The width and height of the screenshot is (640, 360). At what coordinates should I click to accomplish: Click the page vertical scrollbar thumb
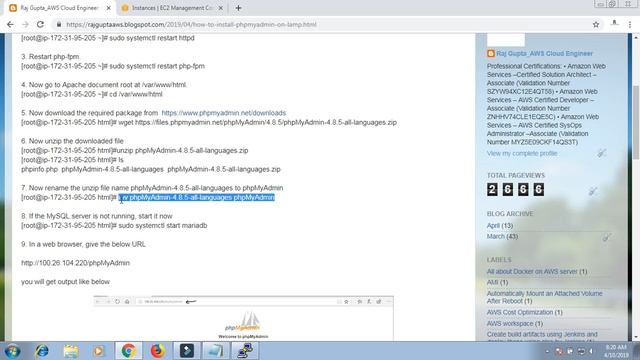point(636,122)
